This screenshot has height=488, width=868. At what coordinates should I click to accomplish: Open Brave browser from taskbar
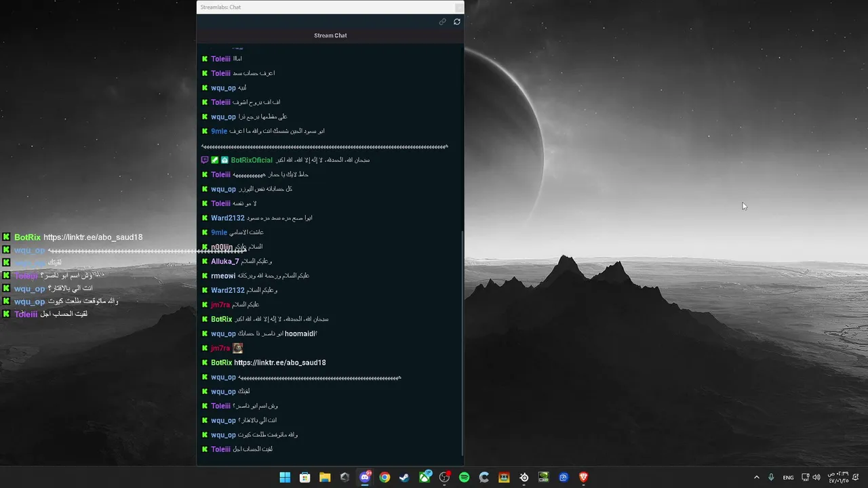(x=583, y=477)
